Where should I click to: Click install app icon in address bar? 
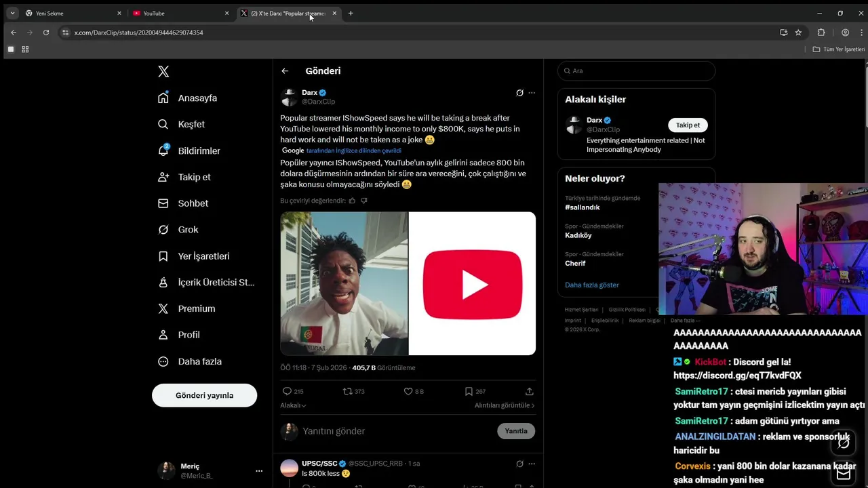tap(783, 32)
